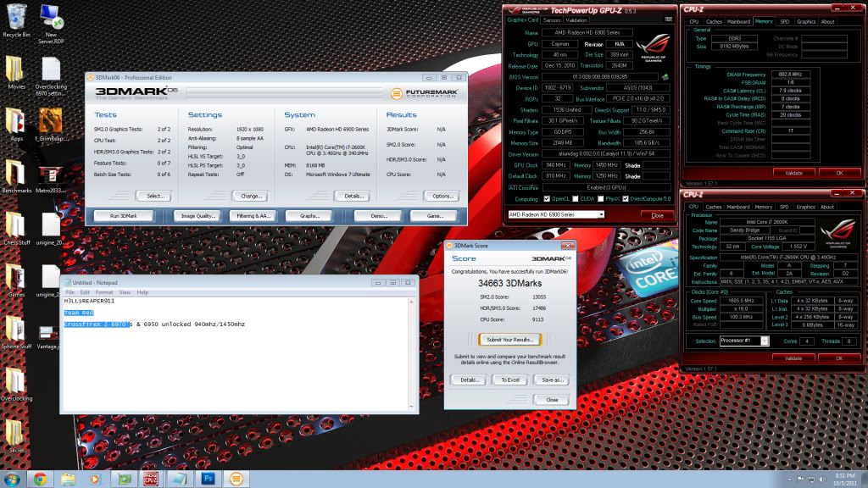The height and width of the screenshot is (488, 868).
Task: Click OK in the lower CPU-Z window
Action: [839, 358]
